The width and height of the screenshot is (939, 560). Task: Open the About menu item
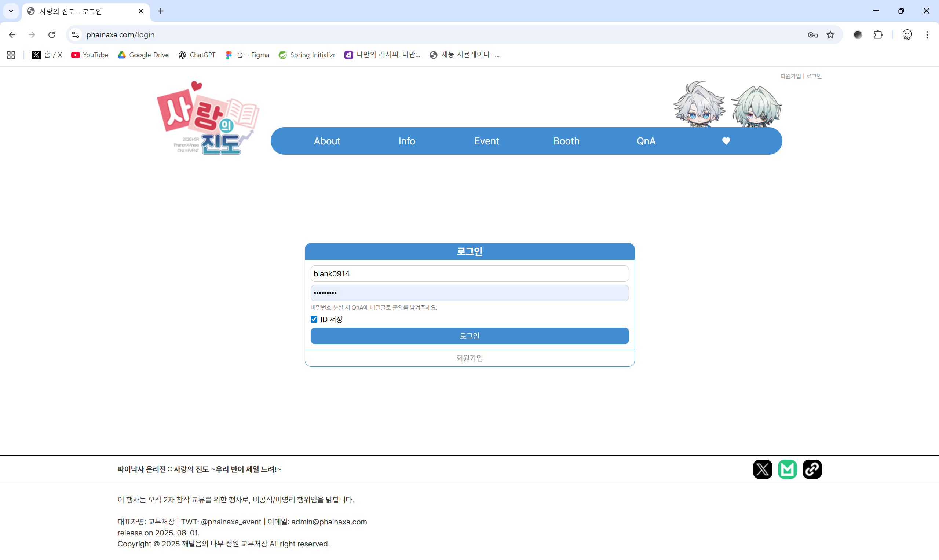click(x=327, y=141)
